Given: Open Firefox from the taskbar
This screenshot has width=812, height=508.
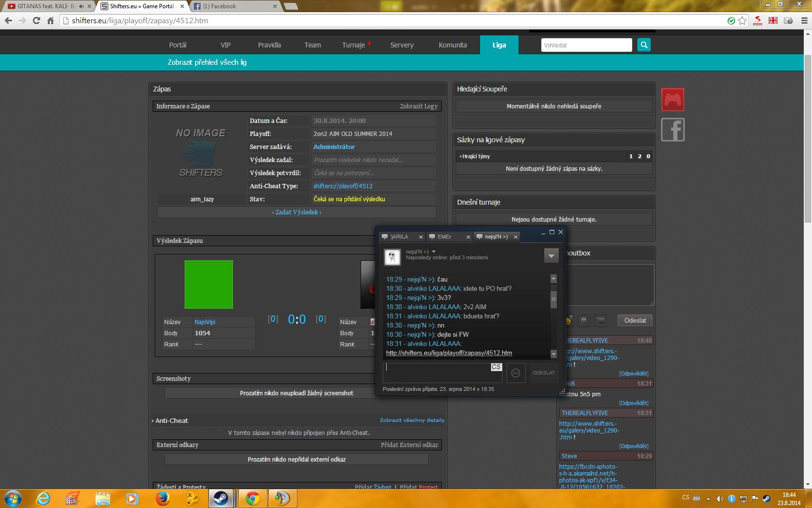Looking at the screenshot, I should point(163,498).
